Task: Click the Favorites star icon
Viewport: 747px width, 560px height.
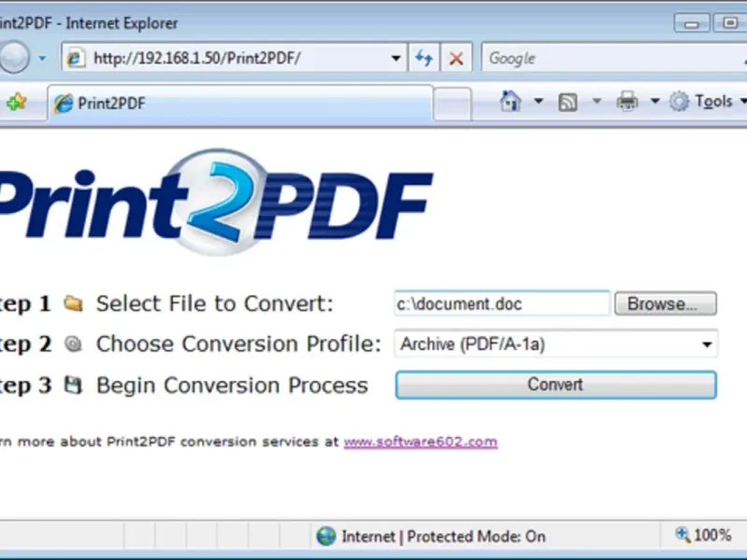Action: pos(16,102)
